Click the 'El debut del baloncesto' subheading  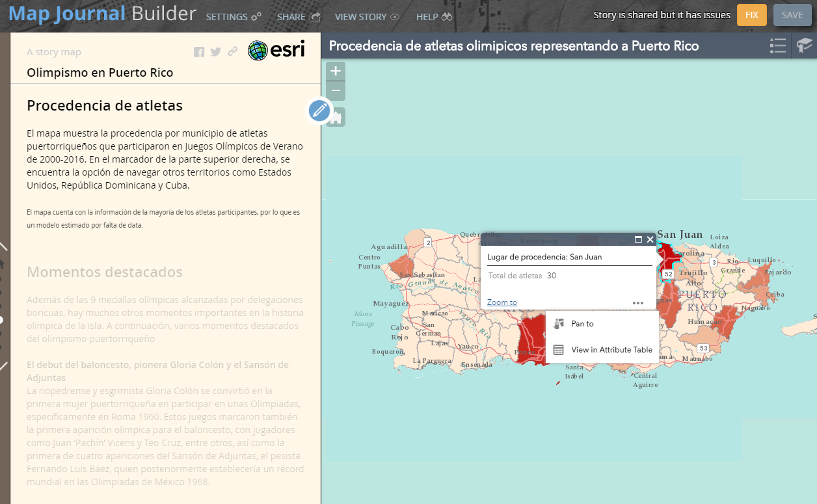point(157,371)
